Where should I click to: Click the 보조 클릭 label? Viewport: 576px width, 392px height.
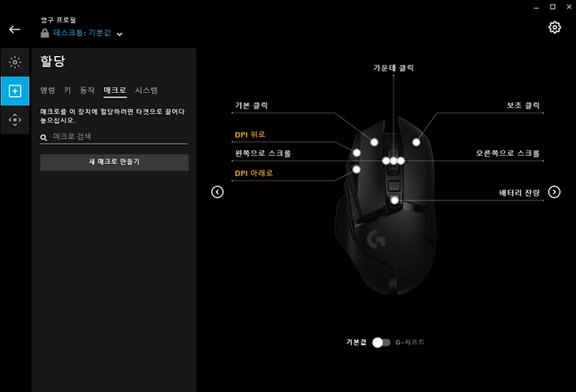[x=523, y=106]
